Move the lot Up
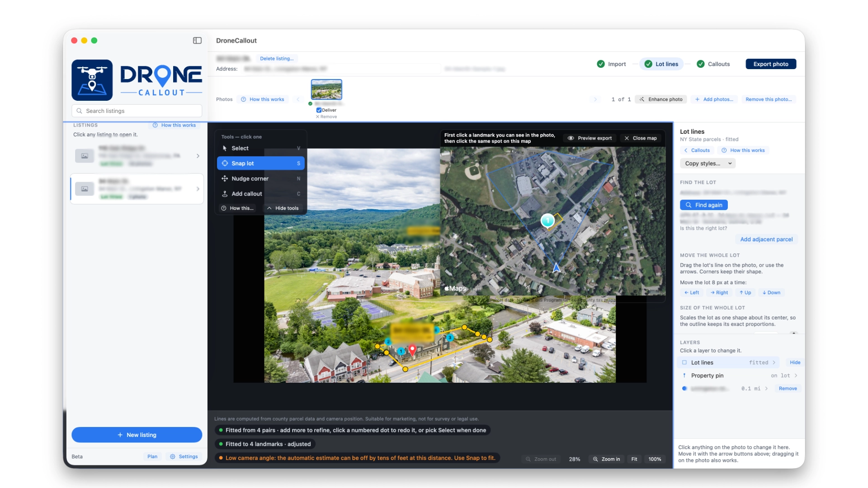The image size is (868, 488). point(745,293)
